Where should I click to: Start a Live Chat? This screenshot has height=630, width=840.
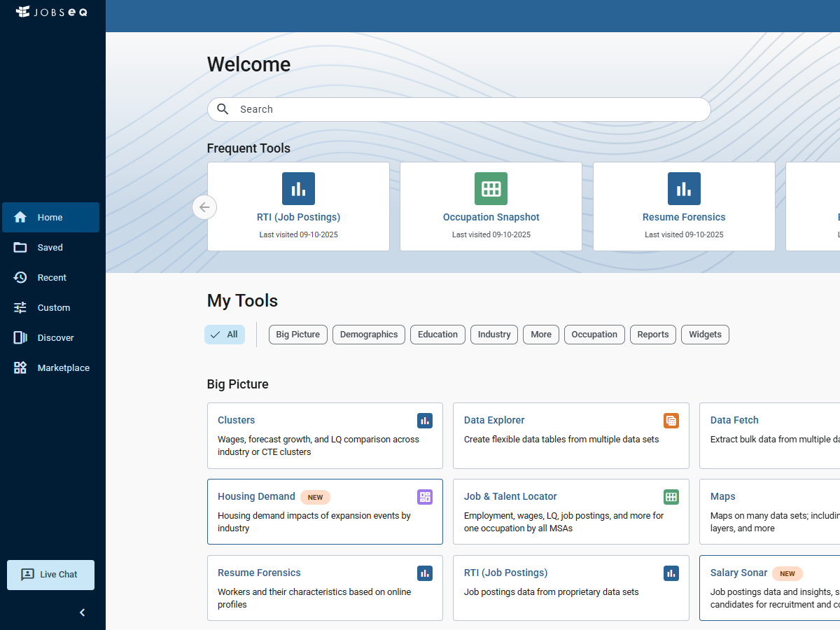(x=50, y=575)
